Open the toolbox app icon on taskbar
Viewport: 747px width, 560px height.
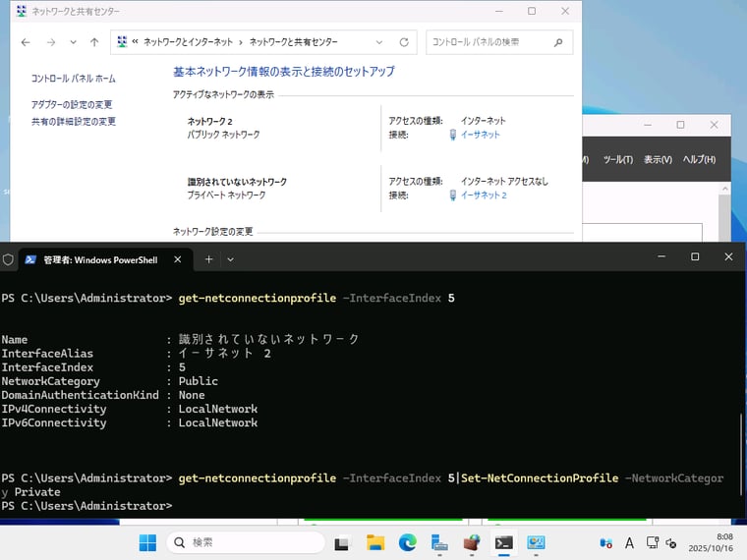(x=472, y=542)
